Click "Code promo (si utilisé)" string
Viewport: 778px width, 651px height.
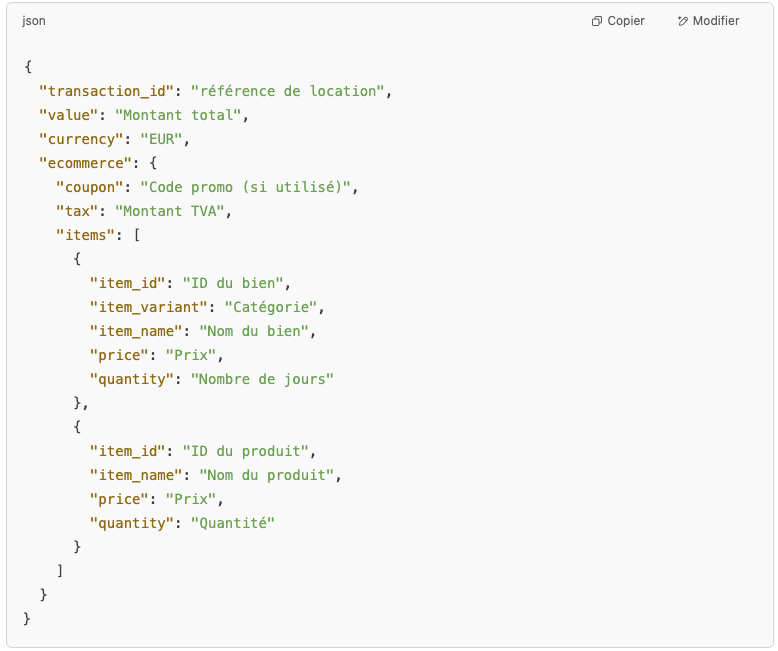pyautogui.click(x=246, y=187)
